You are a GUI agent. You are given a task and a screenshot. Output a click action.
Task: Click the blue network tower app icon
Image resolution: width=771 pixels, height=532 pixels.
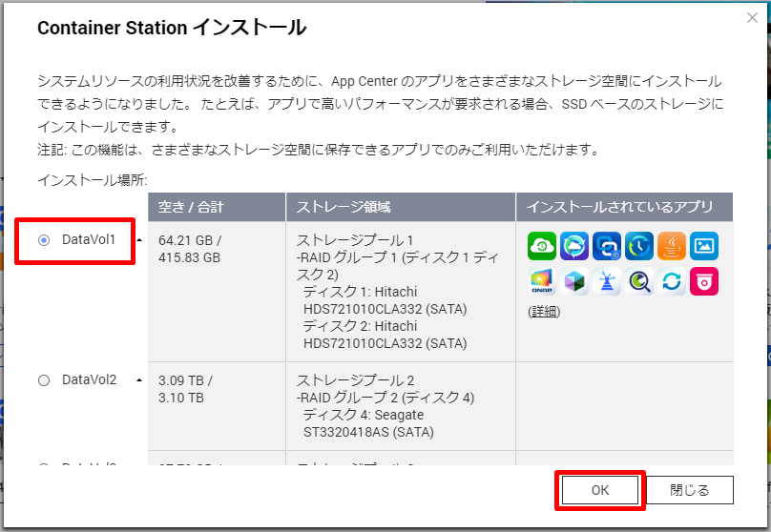[606, 281]
